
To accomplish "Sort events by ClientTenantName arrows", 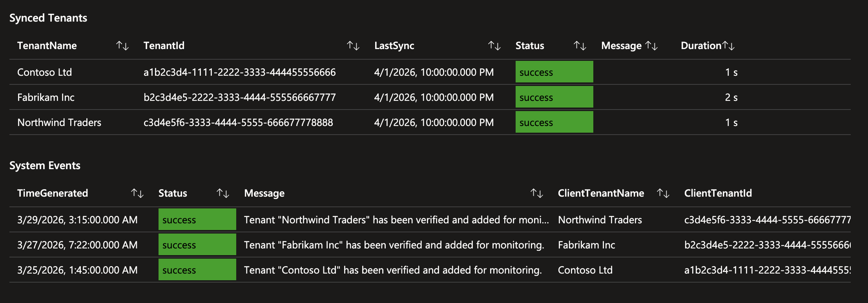I will (x=663, y=193).
